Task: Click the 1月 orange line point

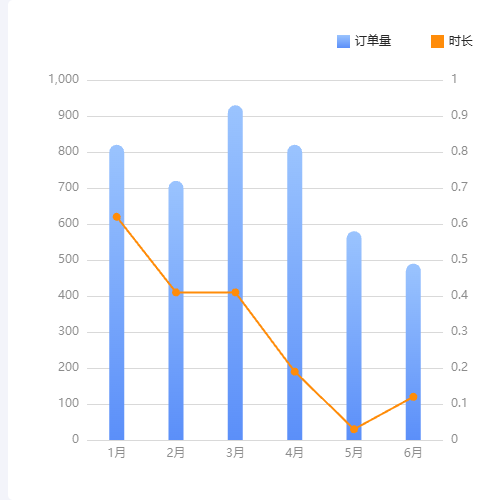Action: 117,217
